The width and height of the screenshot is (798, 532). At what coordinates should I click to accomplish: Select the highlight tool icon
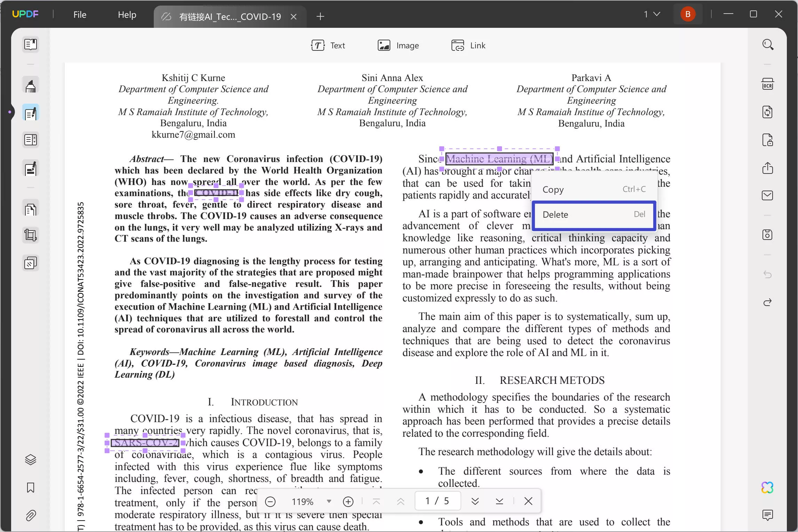coord(30,86)
